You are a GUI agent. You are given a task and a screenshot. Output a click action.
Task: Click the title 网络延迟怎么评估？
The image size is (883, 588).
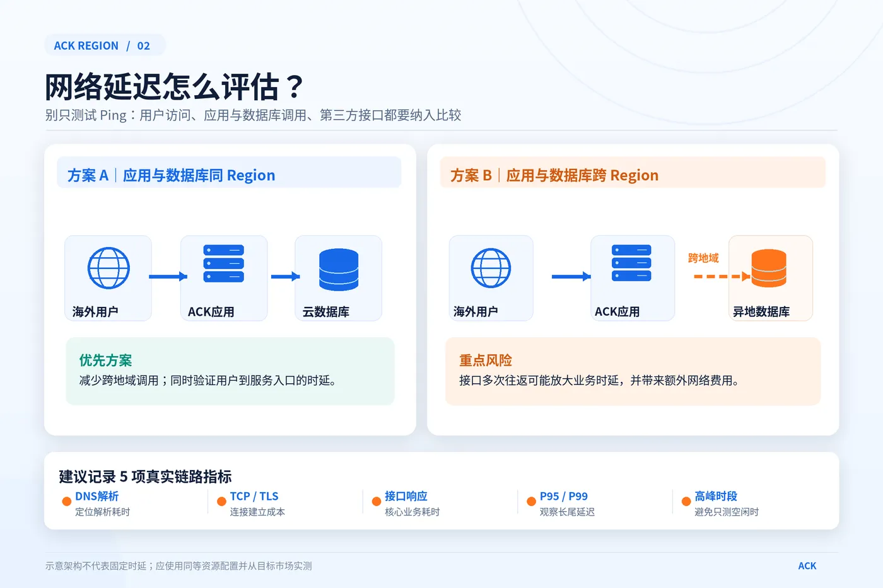(x=175, y=86)
